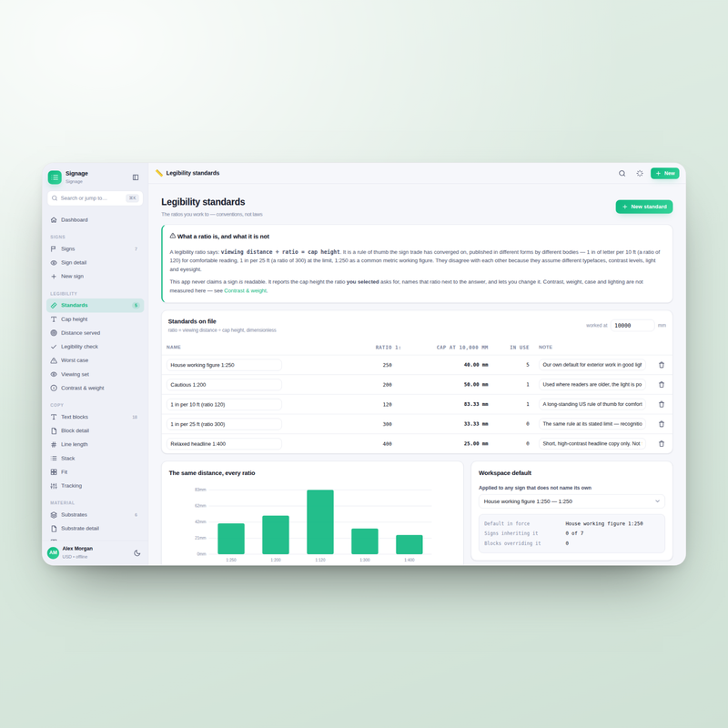
Task: Select Standards in sidebar
Action: 96,306
